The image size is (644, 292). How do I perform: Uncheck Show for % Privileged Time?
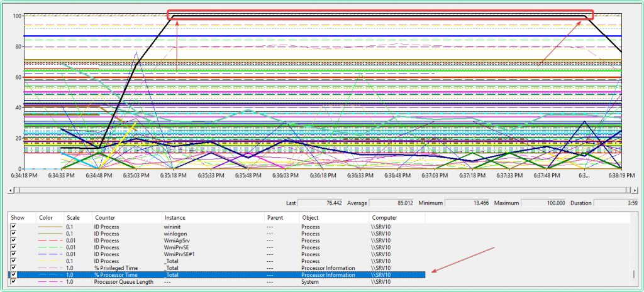click(x=13, y=268)
